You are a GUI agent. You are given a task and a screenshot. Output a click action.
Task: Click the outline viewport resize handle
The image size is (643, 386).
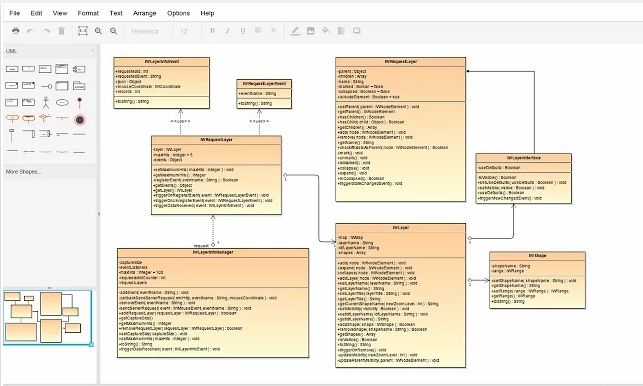coord(91,345)
